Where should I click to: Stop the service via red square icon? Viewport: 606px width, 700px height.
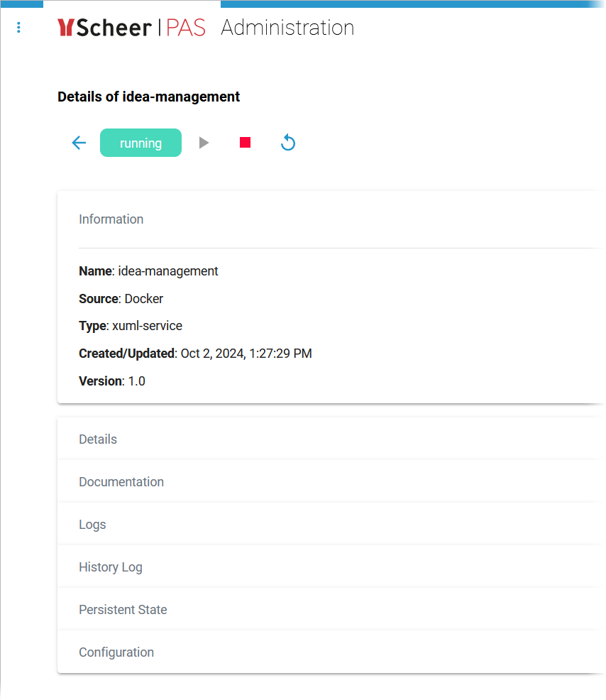[x=245, y=142]
